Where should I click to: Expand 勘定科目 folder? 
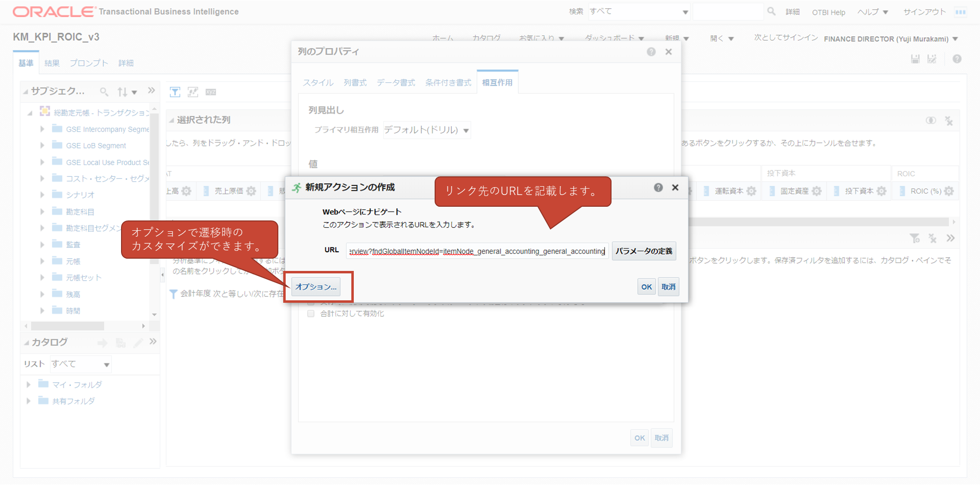[x=42, y=211]
